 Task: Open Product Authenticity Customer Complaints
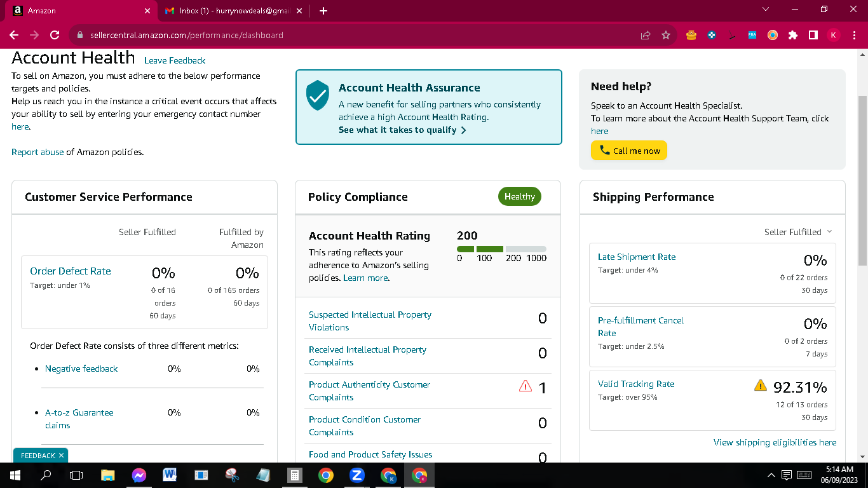(x=369, y=391)
